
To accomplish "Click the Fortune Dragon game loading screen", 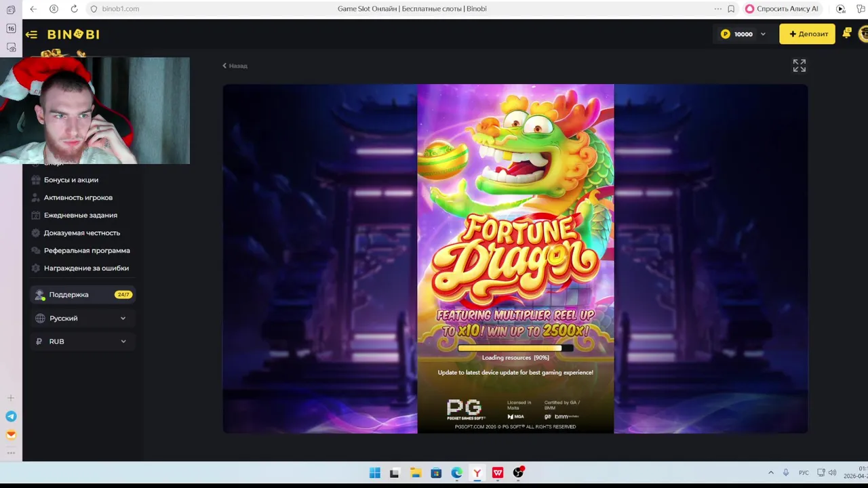I will pos(515,258).
